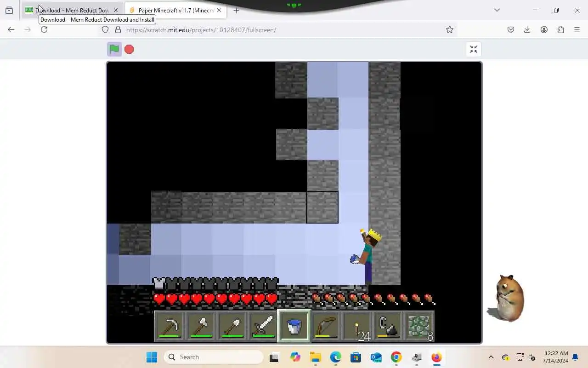
Task: Bookmark this page with the star icon
Action: 450,29
